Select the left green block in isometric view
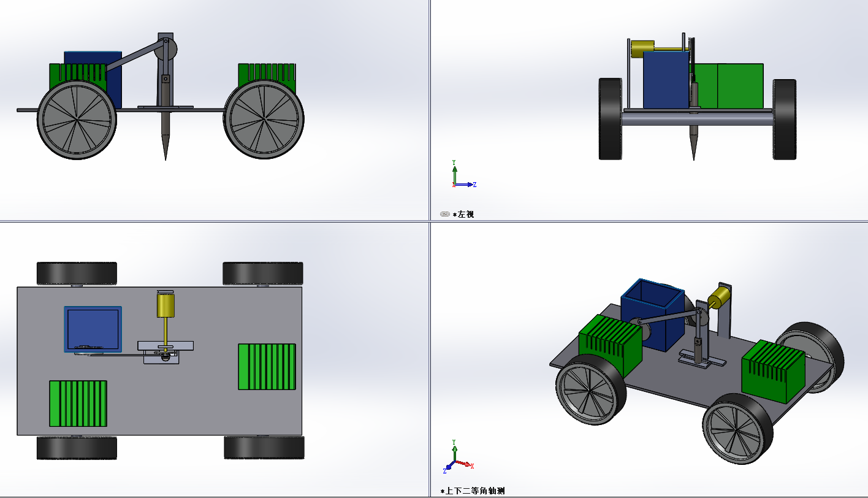Image resolution: width=868 pixels, height=498 pixels. (611, 345)
